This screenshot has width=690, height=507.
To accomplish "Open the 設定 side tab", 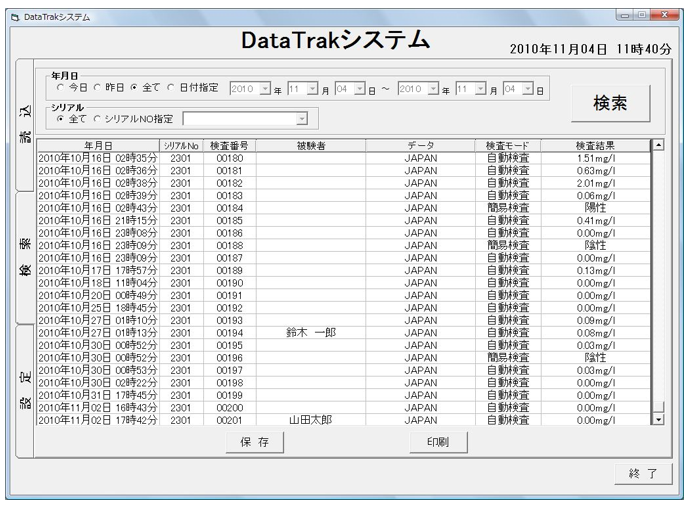I will pos(23,390).
